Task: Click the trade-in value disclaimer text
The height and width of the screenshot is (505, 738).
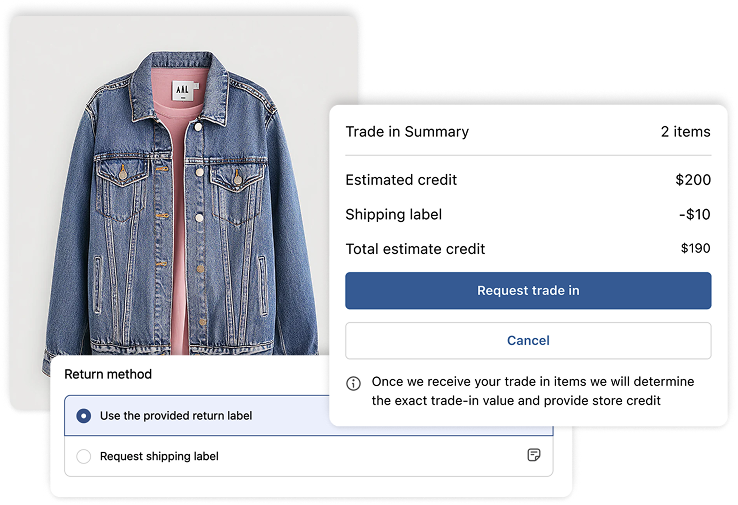Action: point(532,391)
